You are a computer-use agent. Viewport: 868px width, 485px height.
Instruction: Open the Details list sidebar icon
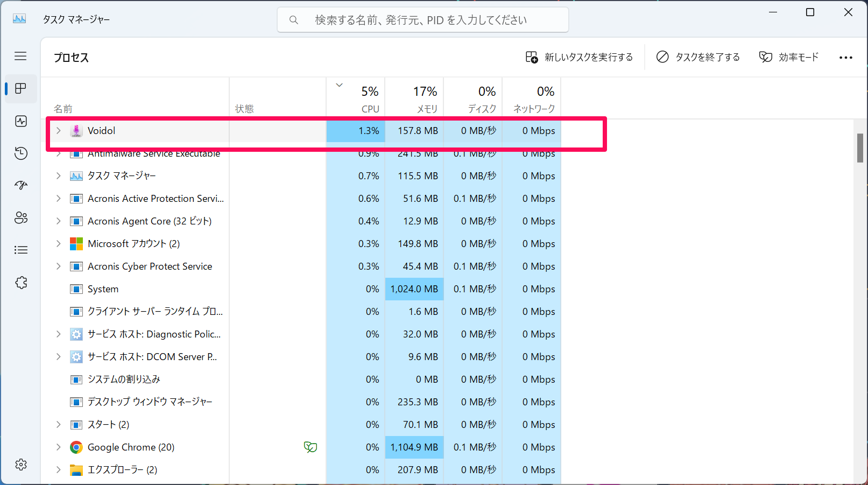click(21, 250)
